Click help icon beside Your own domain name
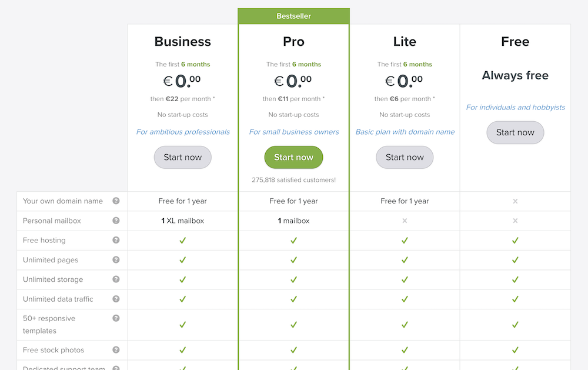 tap(116, 201)
